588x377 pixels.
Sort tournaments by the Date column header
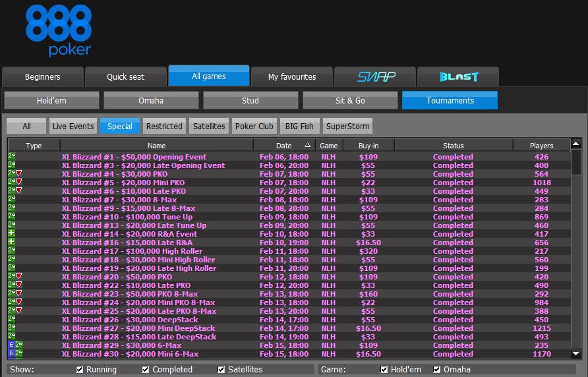click(283, 146)
